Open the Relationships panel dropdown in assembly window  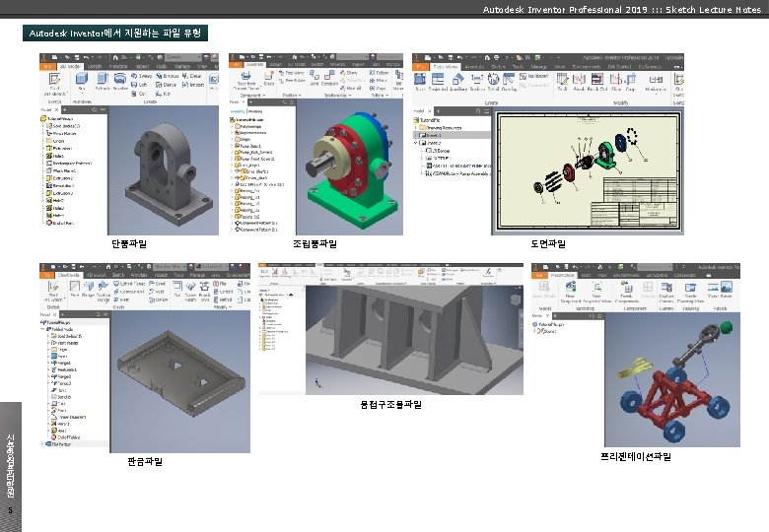pyautogui.click(x=335, y=96)
